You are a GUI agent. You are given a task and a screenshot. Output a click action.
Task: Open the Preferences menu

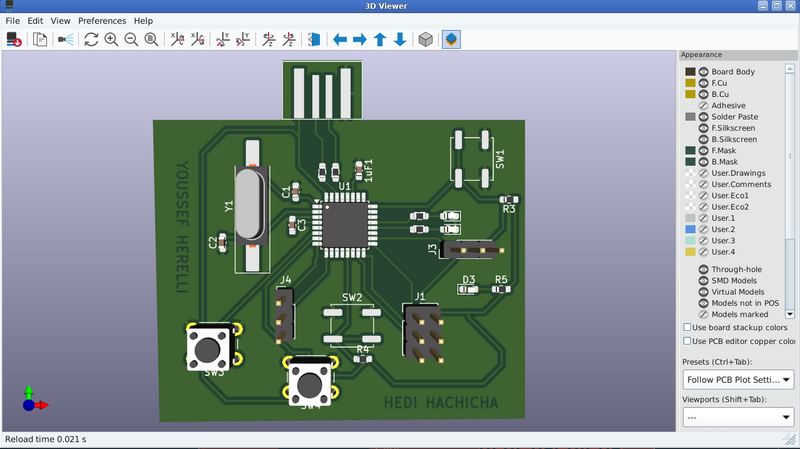click(x=102, y=20)
